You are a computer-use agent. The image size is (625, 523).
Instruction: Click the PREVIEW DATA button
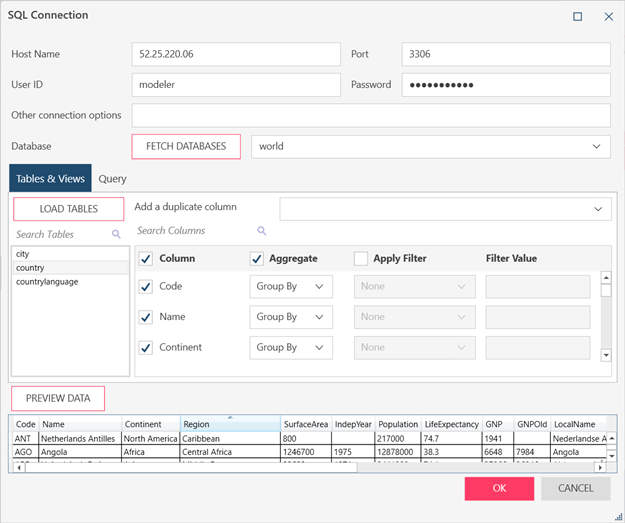click(x=58, y=398)
